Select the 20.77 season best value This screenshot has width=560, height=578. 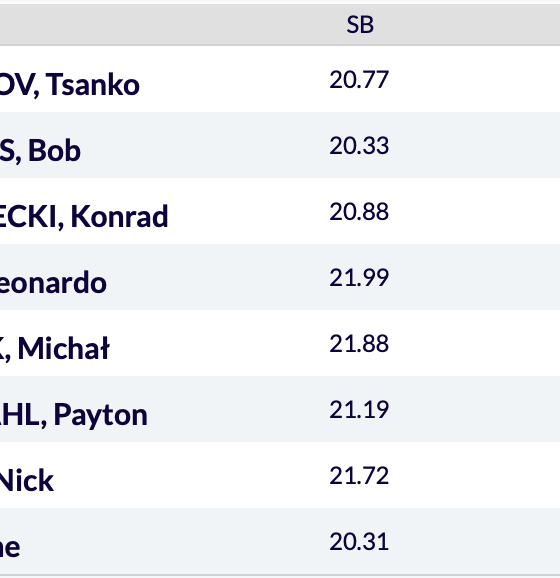click(359, 80)
